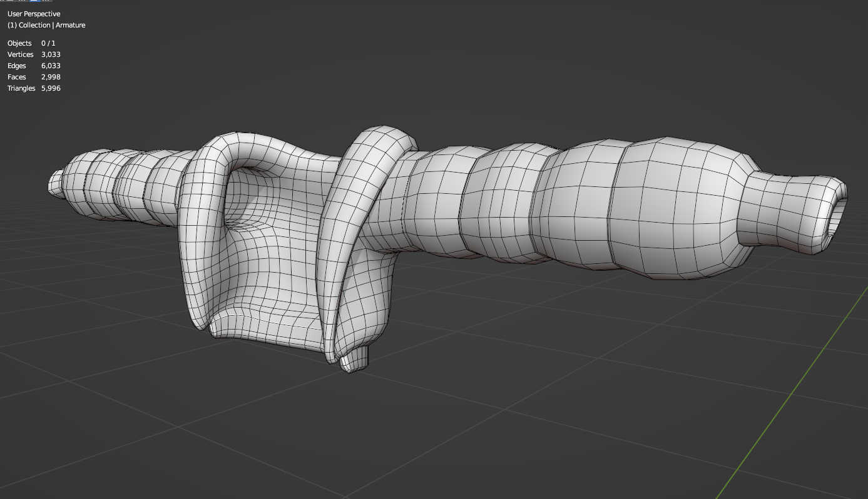The height and width of the screenshot is (499, 868).
Task: Select the left curved loop of the handle
Action: (x=200, y=238)
